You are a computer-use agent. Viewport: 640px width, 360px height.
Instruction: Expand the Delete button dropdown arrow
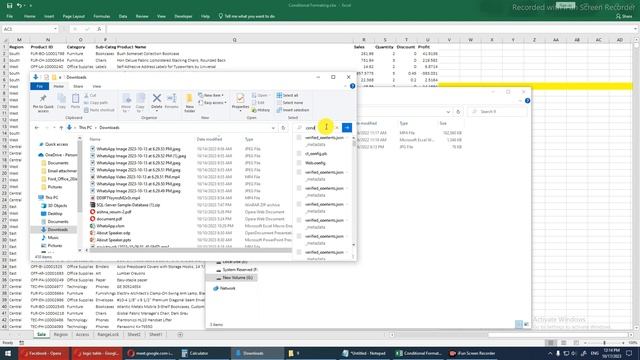tap(157, 110)
